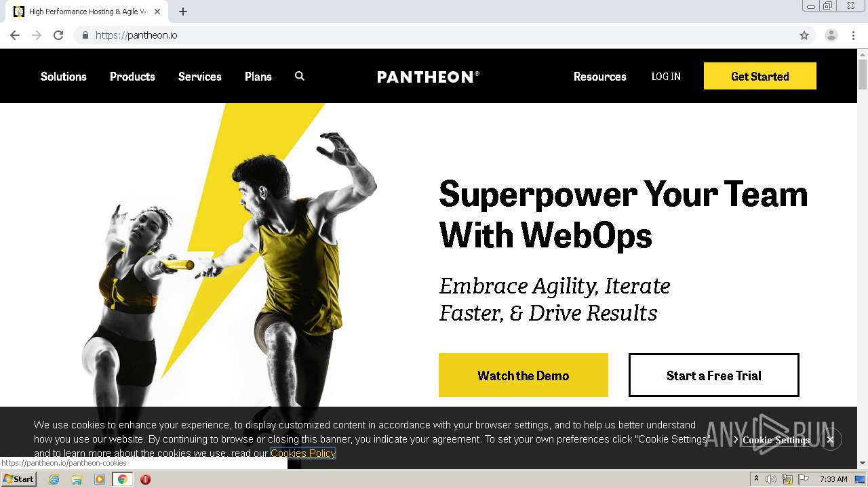Go back with the browser arrow

tap(15, 35)
